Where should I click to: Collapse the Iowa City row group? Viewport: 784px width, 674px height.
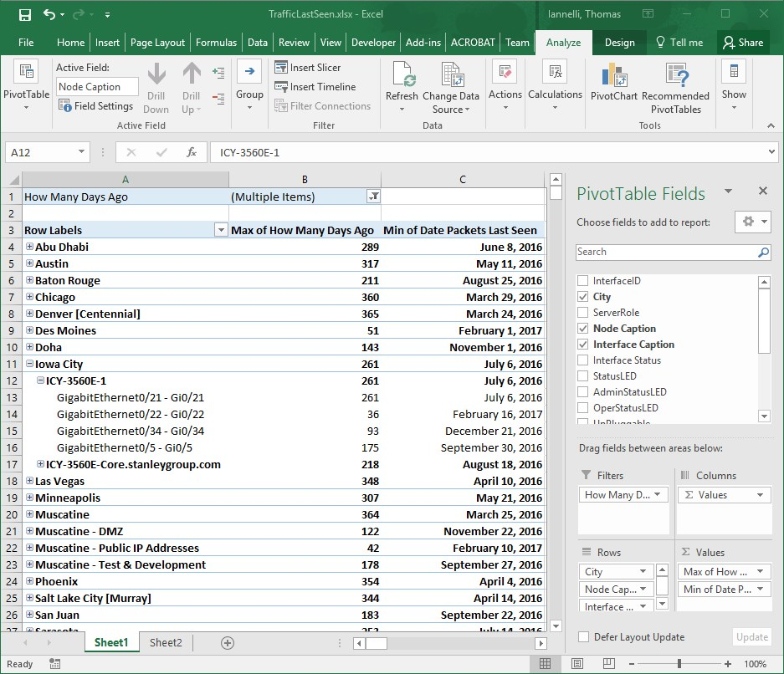point(29,364)
